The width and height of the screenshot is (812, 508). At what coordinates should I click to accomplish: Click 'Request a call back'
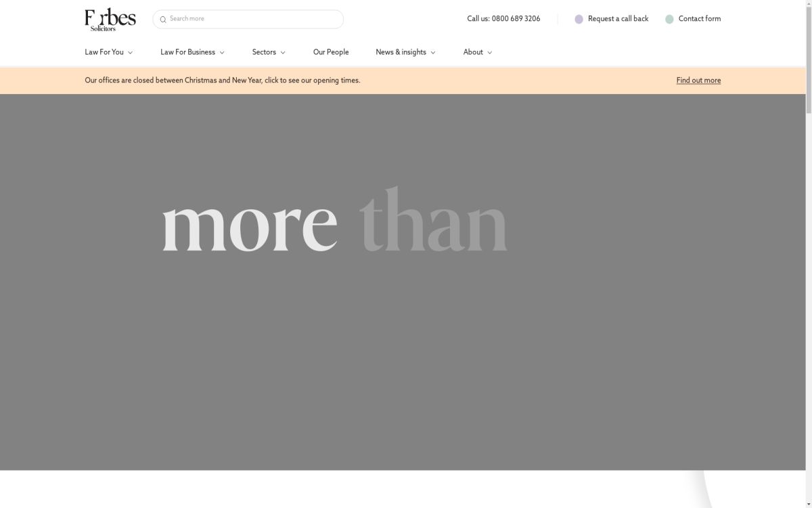tap(618, 19)
